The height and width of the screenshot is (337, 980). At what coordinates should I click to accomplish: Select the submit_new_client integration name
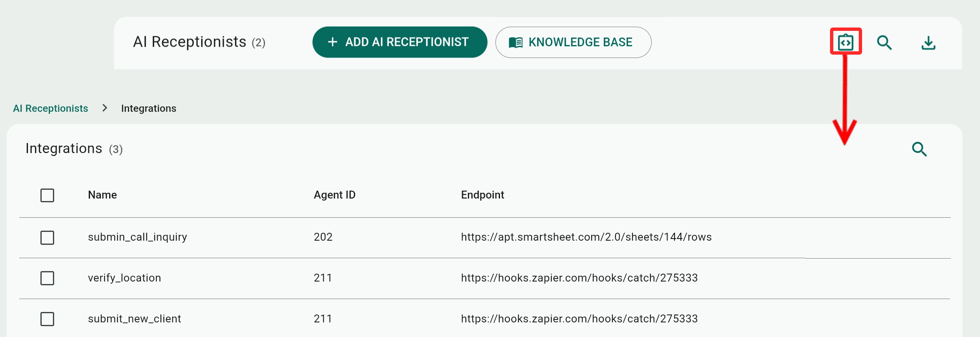[x=135, y=319]
